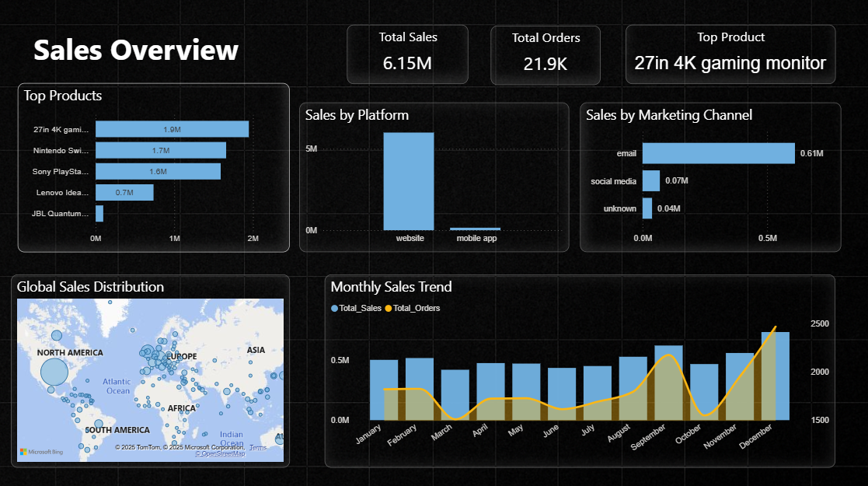Select the March bar in Monthly Sales Trend
Screen dimensions: 868x486
click(x=455, y=394)
